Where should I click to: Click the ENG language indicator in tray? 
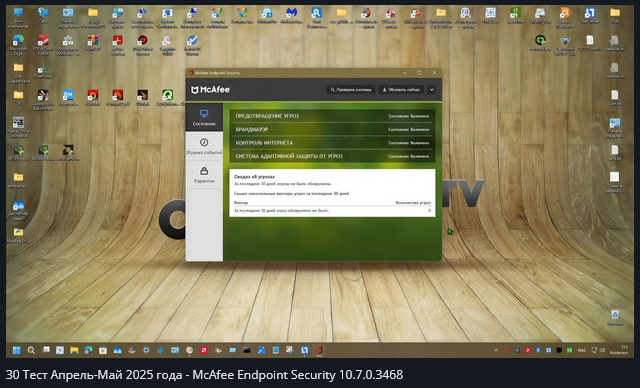click(582, 350)
